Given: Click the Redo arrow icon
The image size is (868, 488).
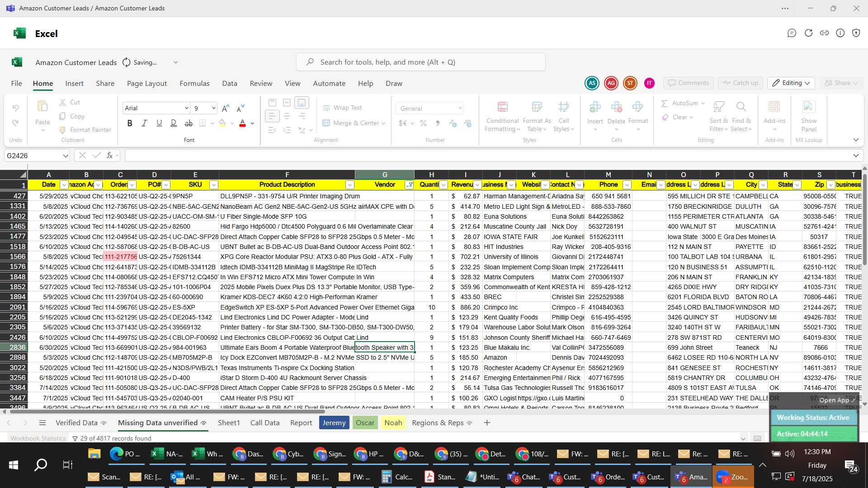Looking at the screenshot, I should 16,123.
